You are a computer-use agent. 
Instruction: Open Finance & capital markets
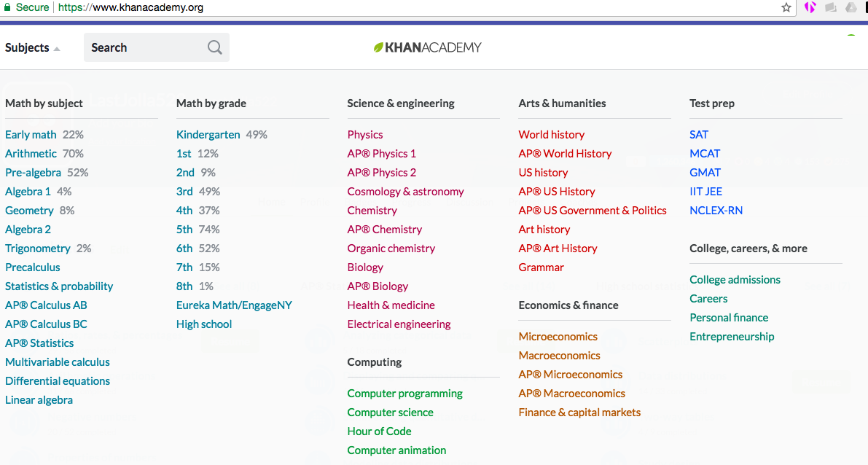579,412
